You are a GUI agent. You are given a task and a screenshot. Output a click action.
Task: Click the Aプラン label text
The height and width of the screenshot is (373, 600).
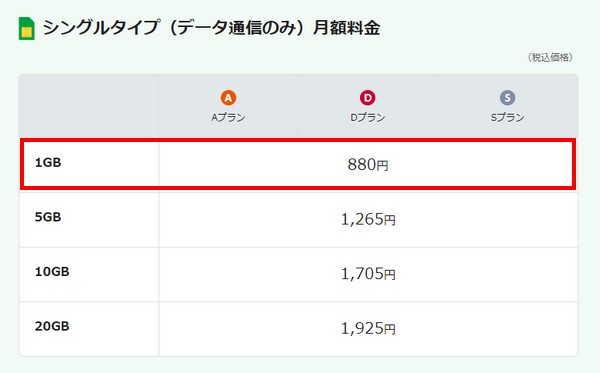click(228, 117)
